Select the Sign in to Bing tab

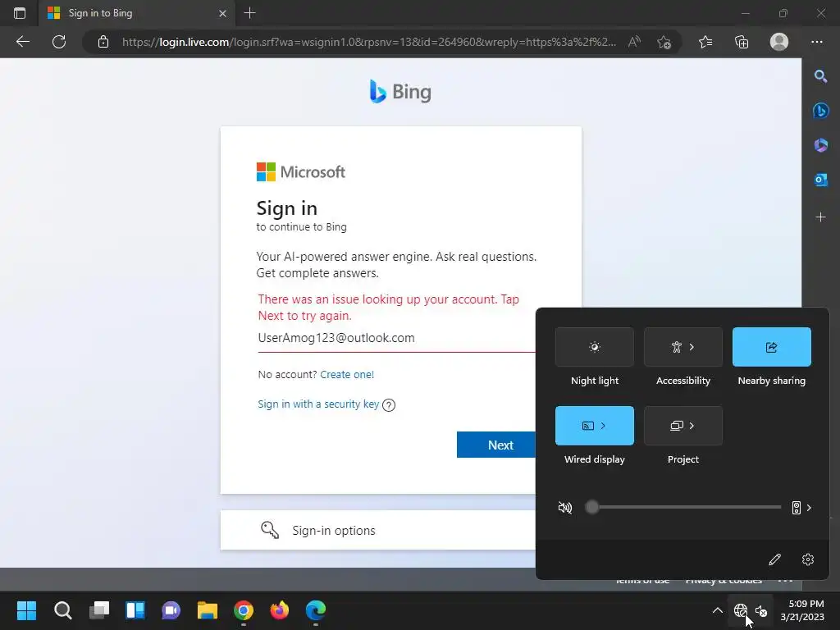click(137, 13)
